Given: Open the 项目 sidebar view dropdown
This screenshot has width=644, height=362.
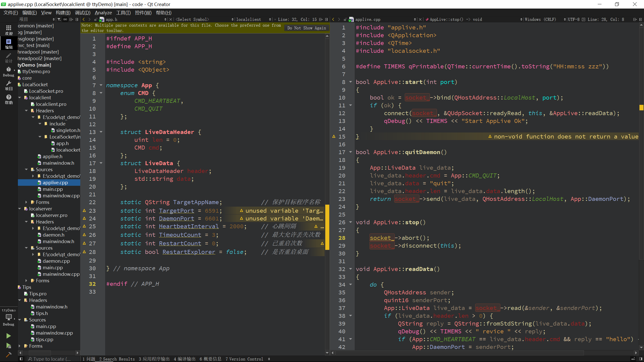Looking at the screenshot, I should coord(37,19).
